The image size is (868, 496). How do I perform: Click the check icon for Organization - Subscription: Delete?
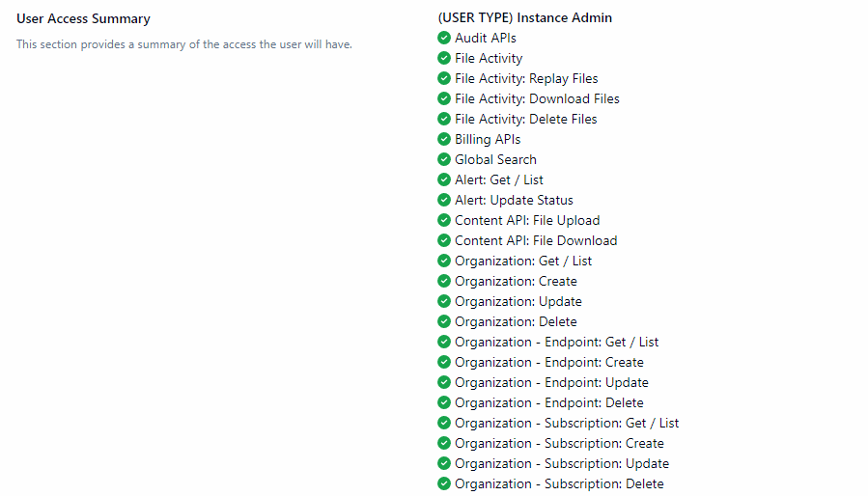click(444, 483)
